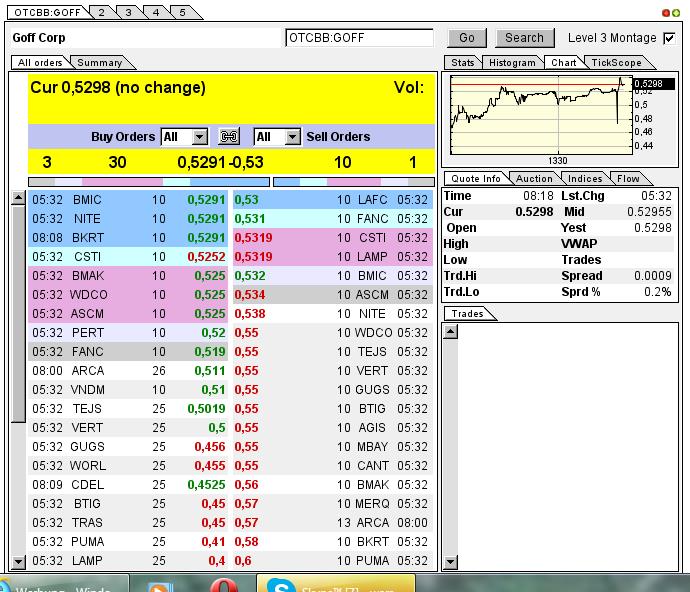Image resolution: width=690 pixels, height=592 pixels.
Task: Click the order book vertical scrollbar thumb
Action: [18, 314]
